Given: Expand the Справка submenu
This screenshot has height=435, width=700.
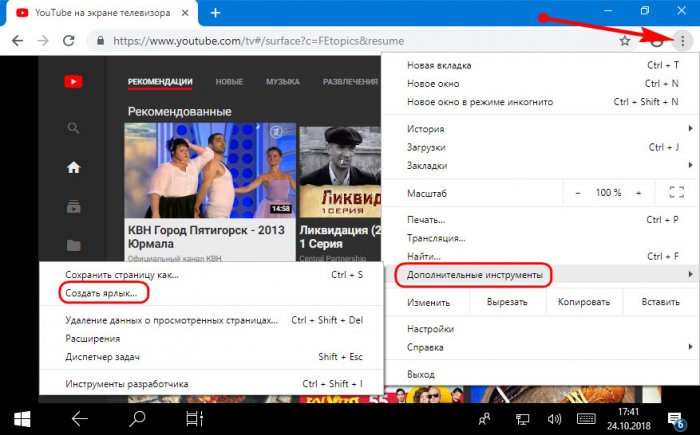Looking at the screenshot, I should coord(542,347).
